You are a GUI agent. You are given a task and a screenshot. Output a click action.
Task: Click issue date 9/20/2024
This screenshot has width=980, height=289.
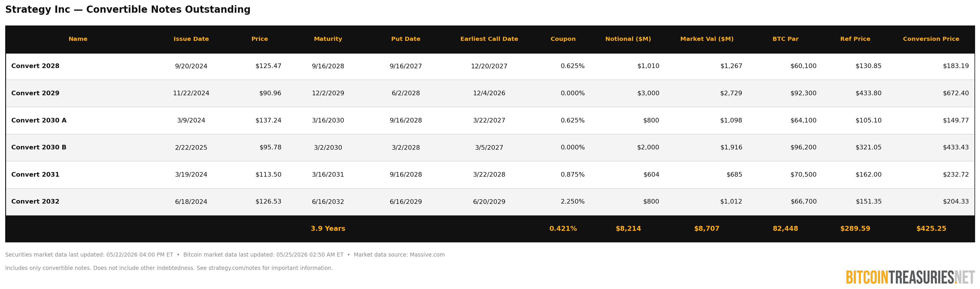[x=191, y=66]
